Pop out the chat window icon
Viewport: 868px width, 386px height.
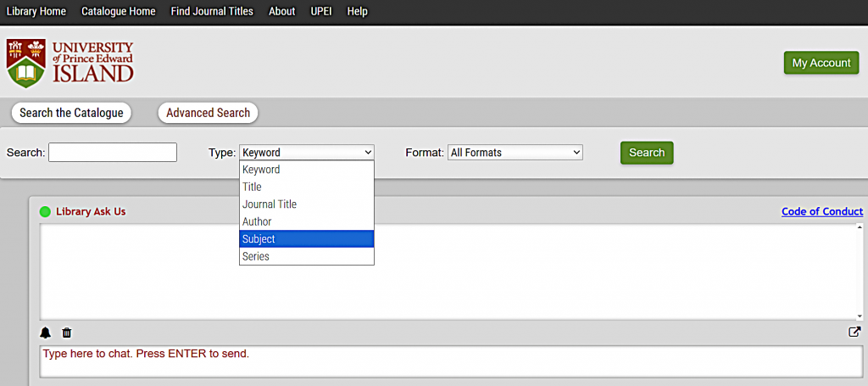coord(854,333)
